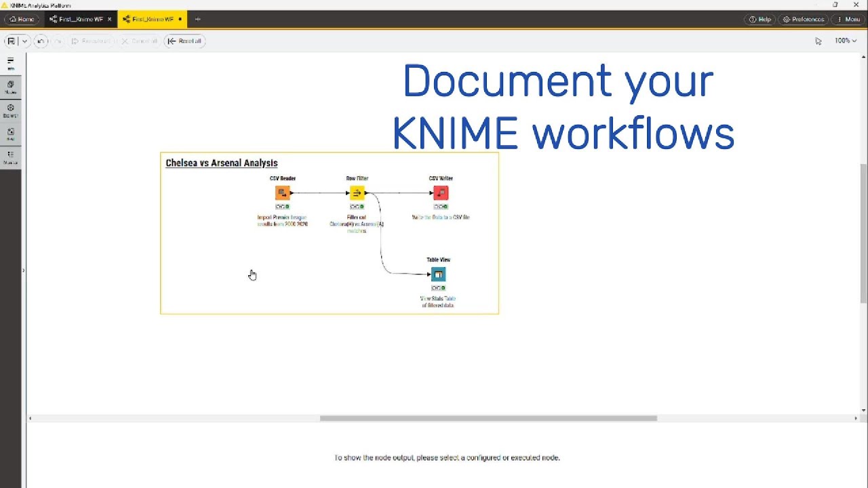Click the horizontal scrollbar left arrow

30,418
